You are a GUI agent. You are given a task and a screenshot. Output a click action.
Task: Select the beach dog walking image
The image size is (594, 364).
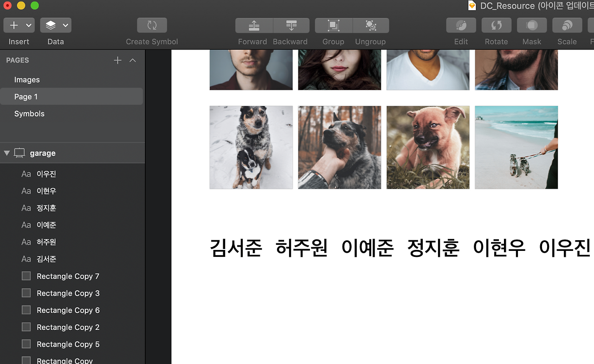click(517, 147)
